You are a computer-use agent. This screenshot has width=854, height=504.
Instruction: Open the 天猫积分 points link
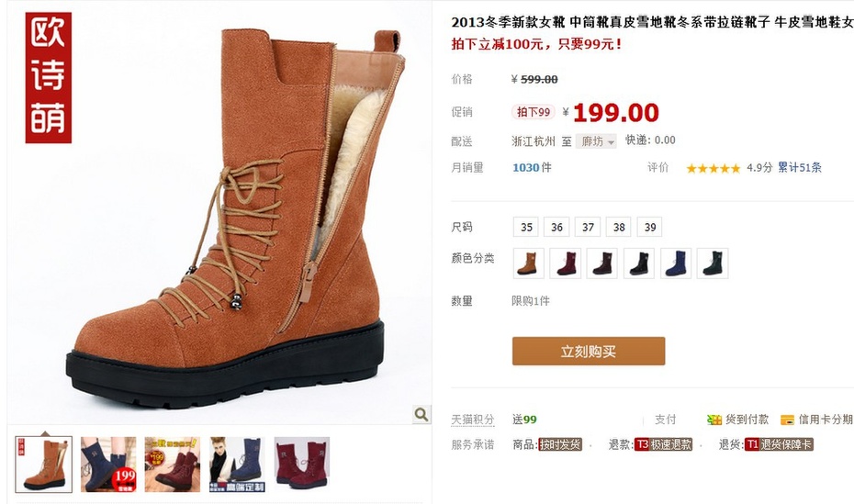(473, 420)
